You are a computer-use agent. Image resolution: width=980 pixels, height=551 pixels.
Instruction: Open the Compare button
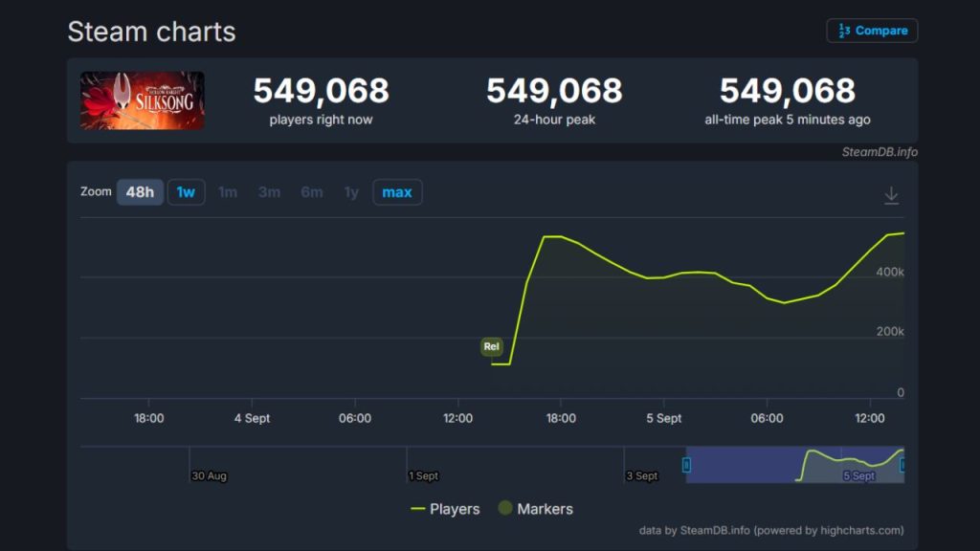point(872,31)
